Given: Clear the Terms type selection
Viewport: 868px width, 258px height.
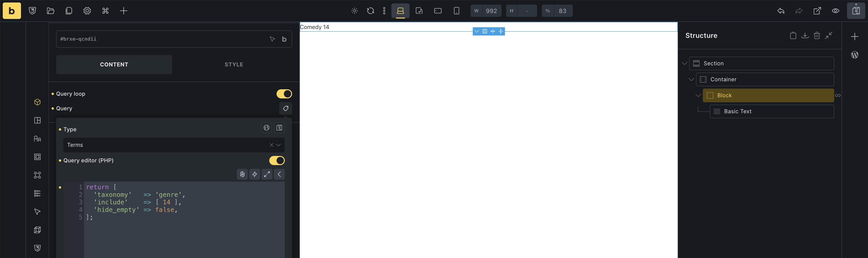Looking at the screenshot, I should pos(271,145).
